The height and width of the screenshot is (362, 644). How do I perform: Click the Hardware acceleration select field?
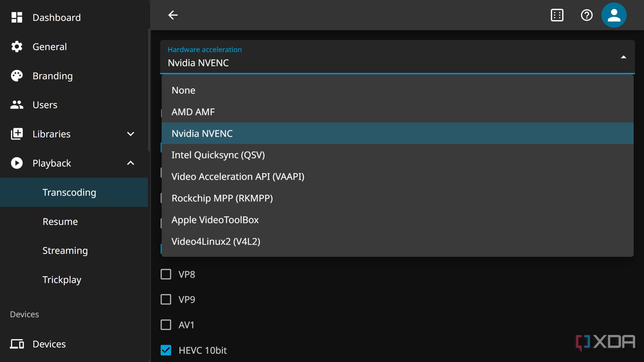pos(397,57)
